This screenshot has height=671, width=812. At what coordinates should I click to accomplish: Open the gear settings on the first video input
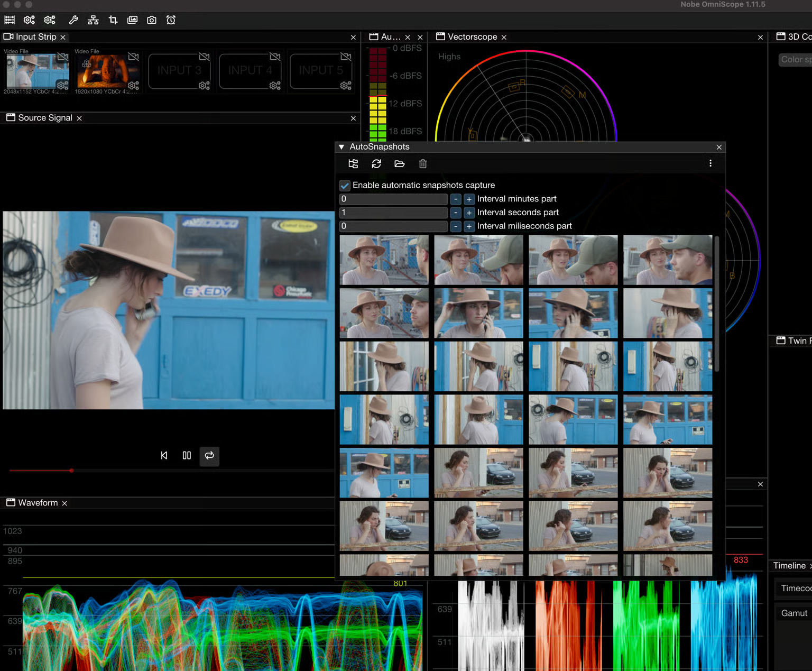tap(62, 86)
